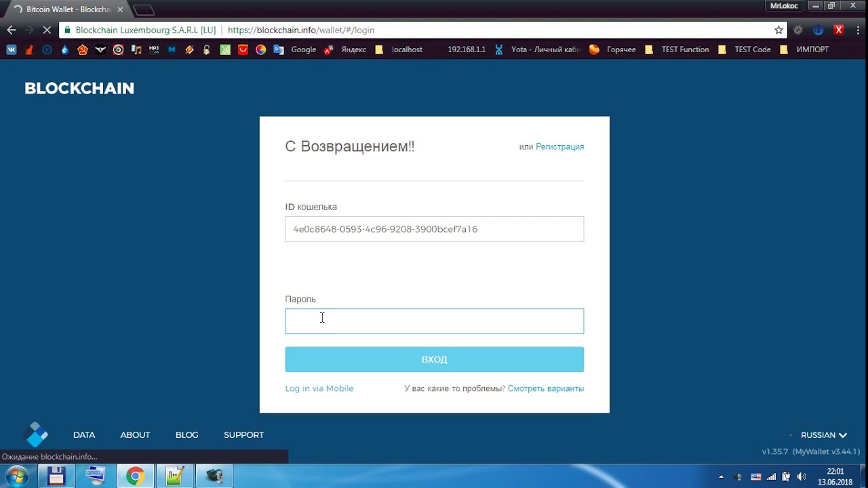
Task: Click the Смотреть варианты link
Action: (x=546, y=388)
